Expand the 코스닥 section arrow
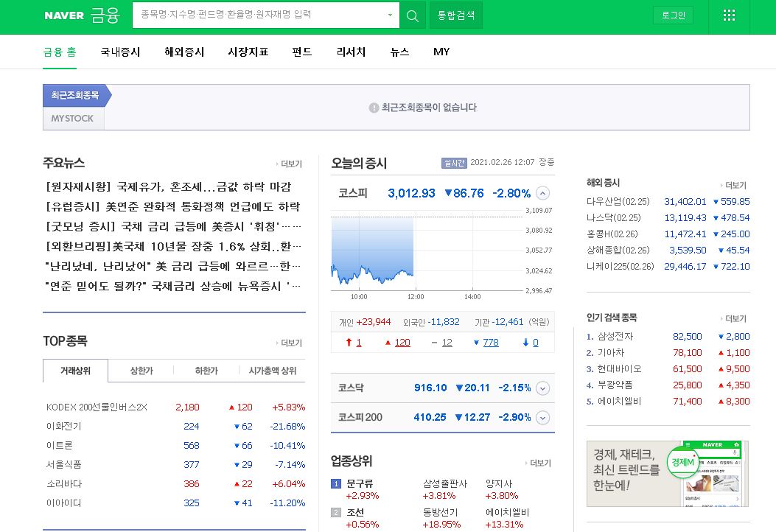 click(x=543, y=388)
